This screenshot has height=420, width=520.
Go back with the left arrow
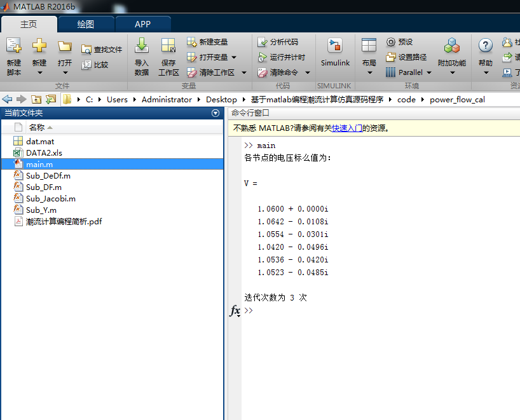click(7, 99)
